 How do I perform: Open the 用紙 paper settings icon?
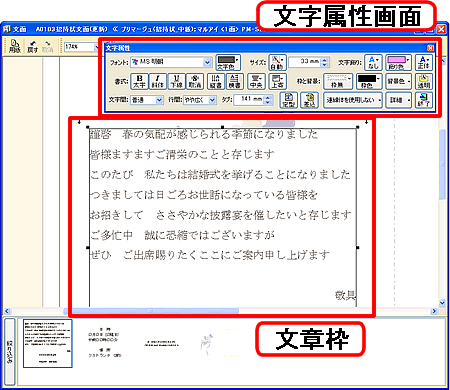pyautogui.click(x=14, y=46)
